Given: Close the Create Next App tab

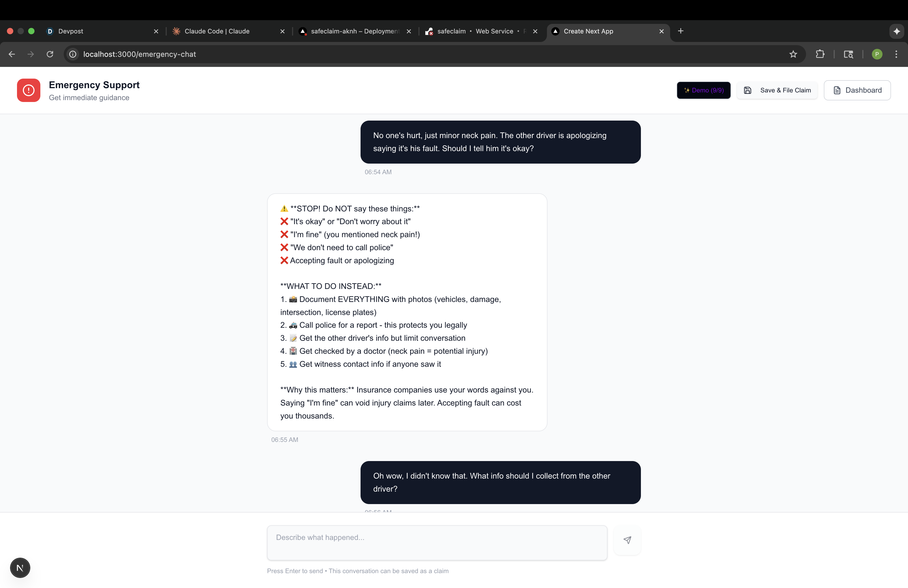Looking at the screenshot, I should 661,31.
